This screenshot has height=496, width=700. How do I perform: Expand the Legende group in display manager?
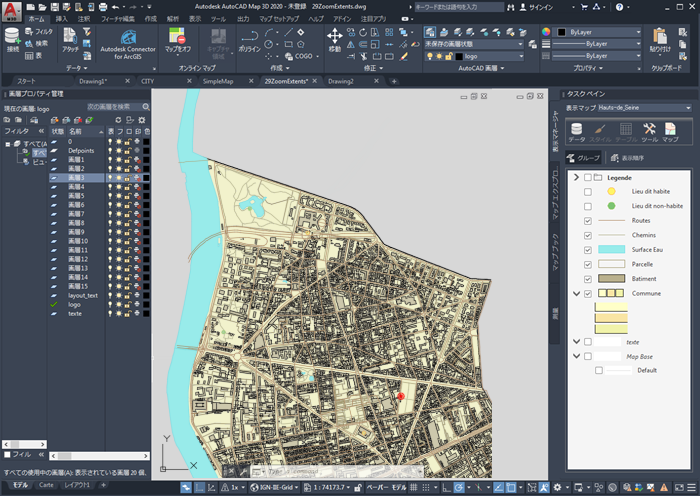click(x=577, y=177)
